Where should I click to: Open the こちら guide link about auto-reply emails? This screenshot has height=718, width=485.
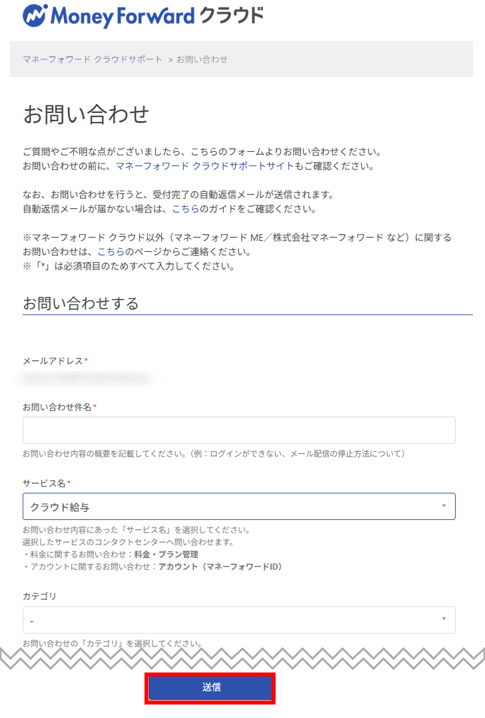[x=185, y=209]
